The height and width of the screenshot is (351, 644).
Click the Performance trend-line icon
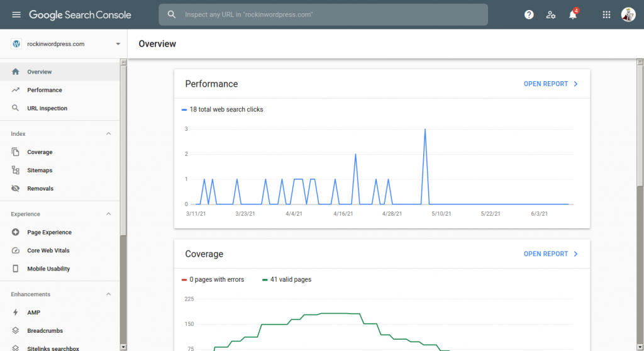pos(16,90)
